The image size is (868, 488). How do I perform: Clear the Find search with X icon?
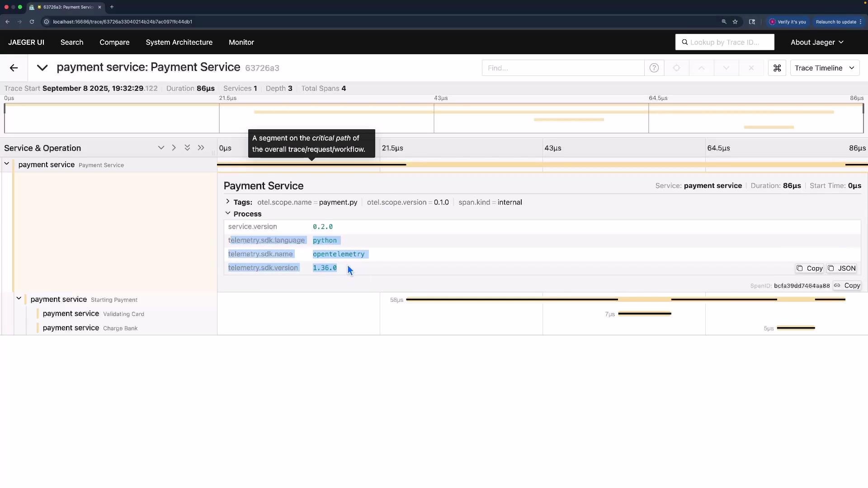point(751,68)
